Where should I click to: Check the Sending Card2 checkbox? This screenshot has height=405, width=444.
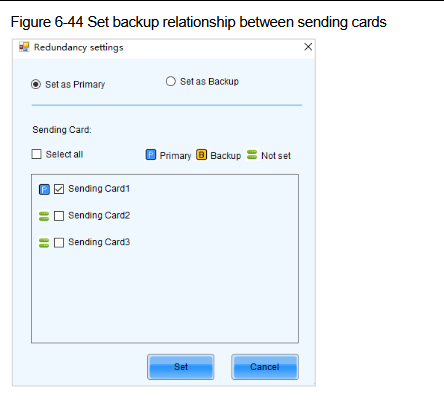coord(59,216)
